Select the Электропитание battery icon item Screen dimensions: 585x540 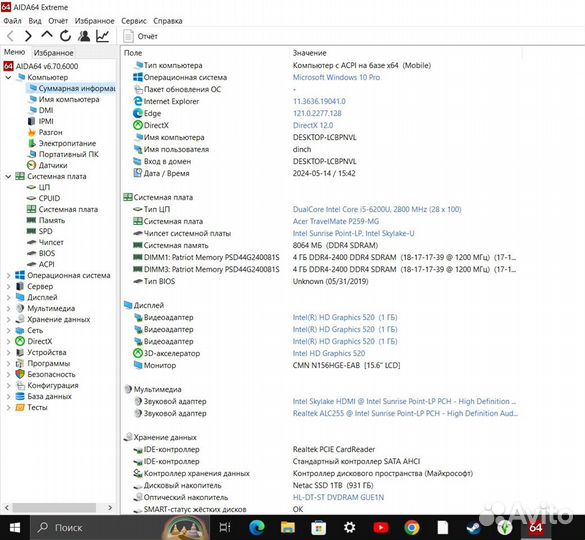[32, 143]
